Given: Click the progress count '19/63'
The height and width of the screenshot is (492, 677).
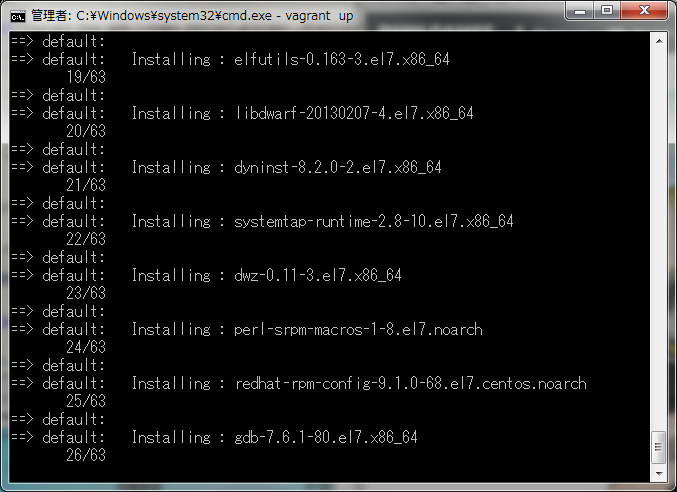Looking at the screenshot, I should point(86,77).
